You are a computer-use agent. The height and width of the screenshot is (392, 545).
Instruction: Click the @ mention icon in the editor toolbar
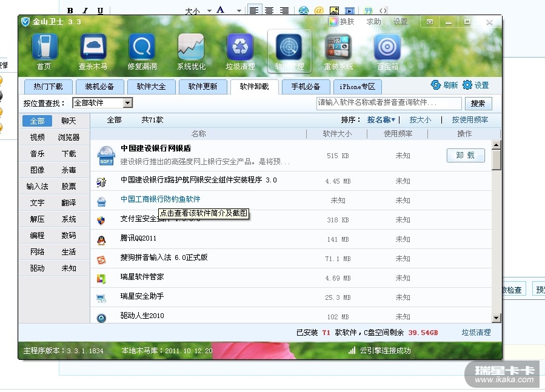pos(319,10)
